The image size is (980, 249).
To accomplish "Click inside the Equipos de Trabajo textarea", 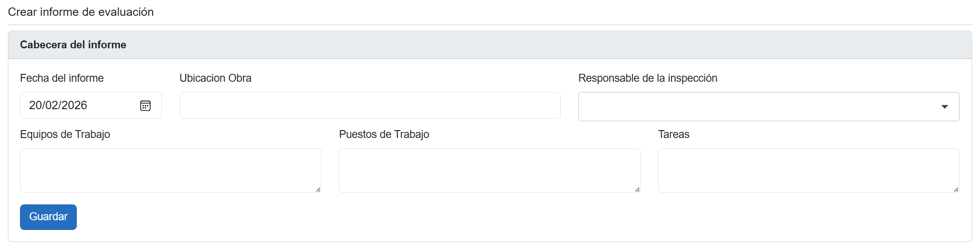I will [x=170, y=170].
